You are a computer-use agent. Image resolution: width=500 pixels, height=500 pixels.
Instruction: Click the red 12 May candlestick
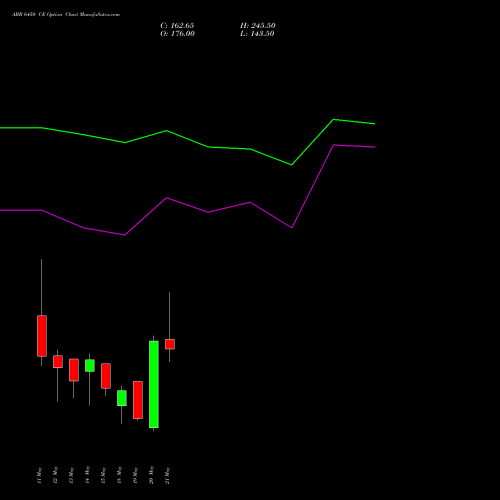click(58, 362)
